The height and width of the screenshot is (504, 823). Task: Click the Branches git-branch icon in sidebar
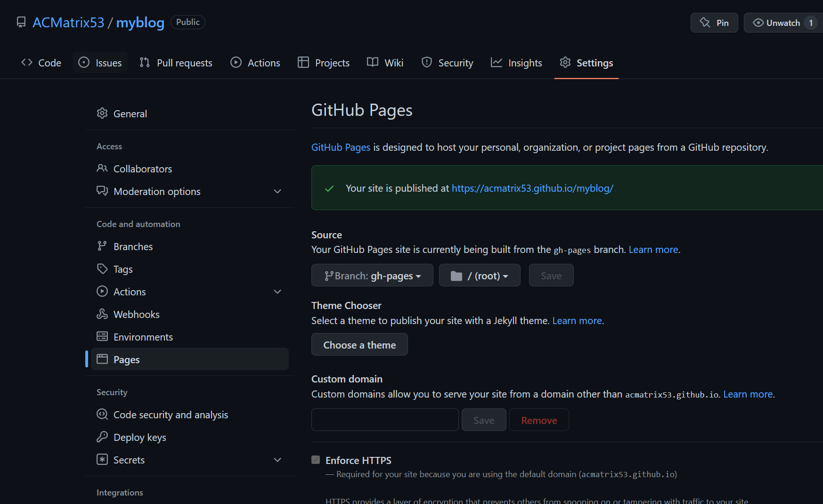[102, 246]
